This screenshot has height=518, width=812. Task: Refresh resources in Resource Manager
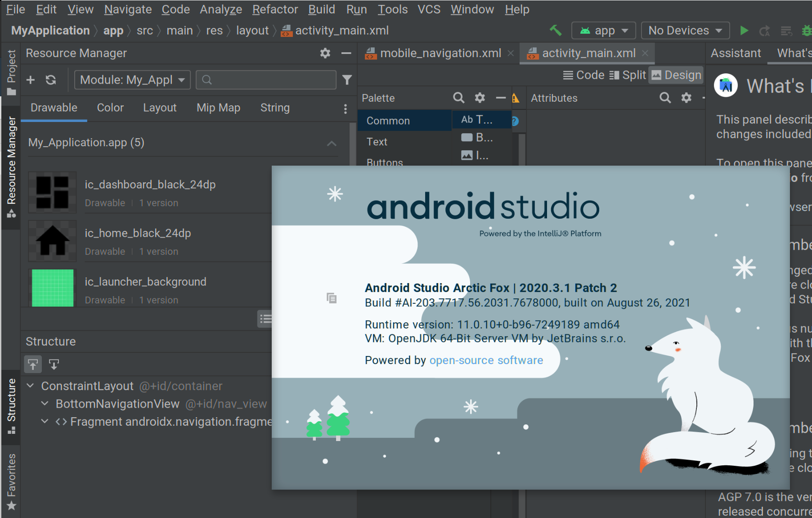pos(51,80)
